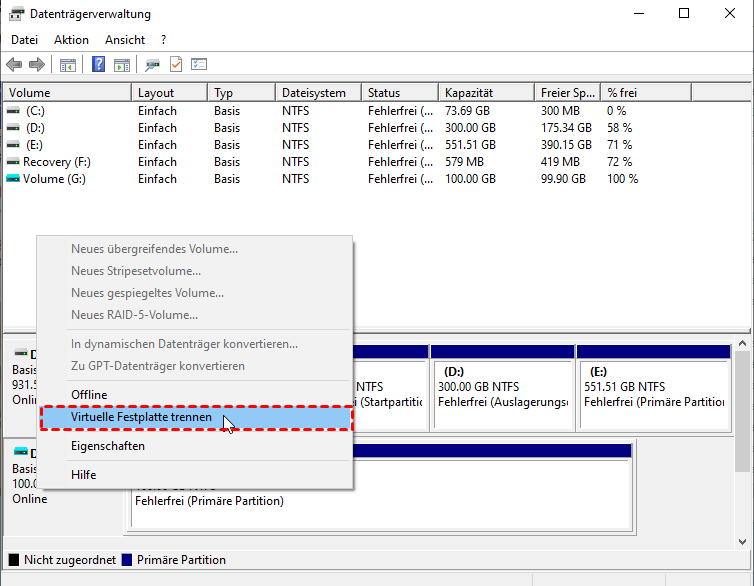Click the 551.51 GB capacity cell in list
The width and height of the screenshot is (754, 586).
click(x=470, y=145)
